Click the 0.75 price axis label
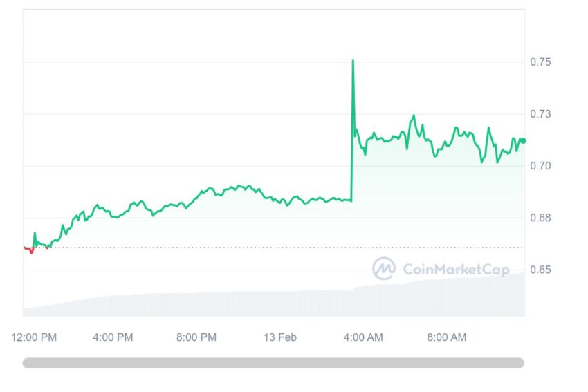588x392 pixels. (540, 62)
